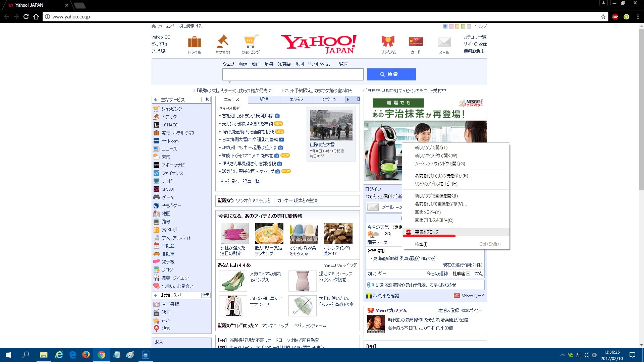644x362 pixels.
Task: Click the blue 検索 search button
Action: pyautogui.click(x=391, y=74)
